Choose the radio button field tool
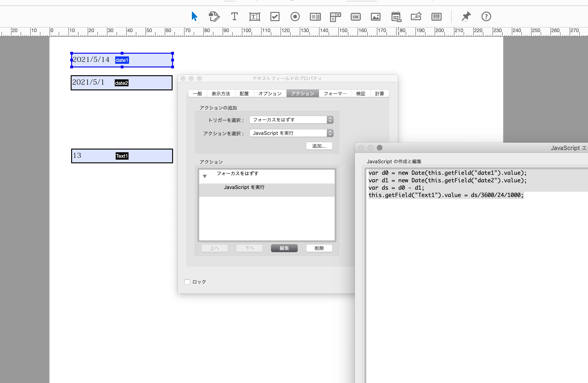The width and height of the screenshot is (588, 383). (x=295, y=17)
